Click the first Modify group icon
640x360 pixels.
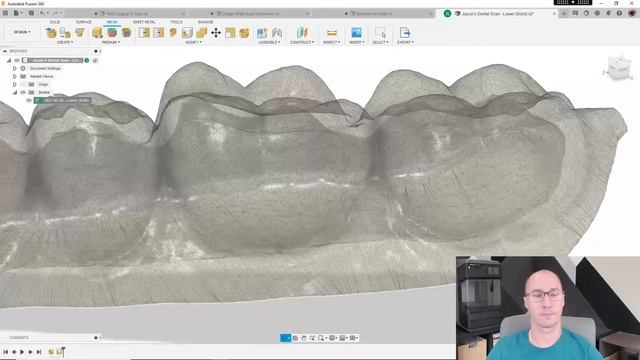(x=144, y=33)
